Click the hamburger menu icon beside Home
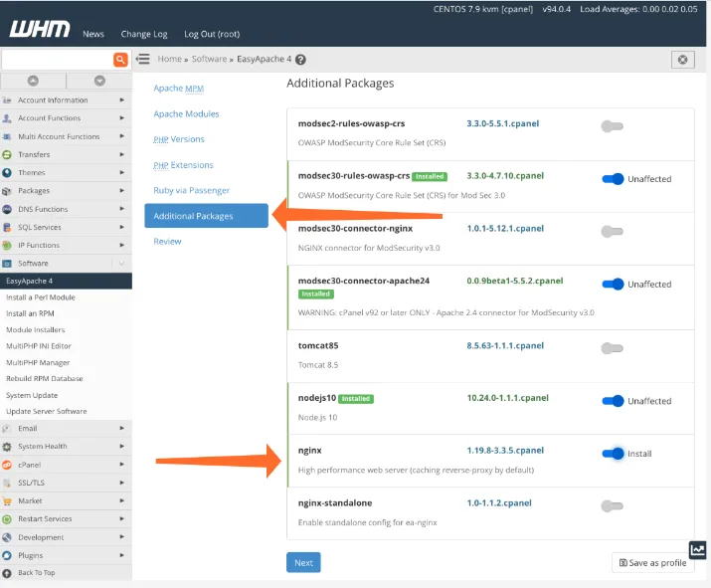The height and width of the screenshot is (588, 711). coord(143,60)
